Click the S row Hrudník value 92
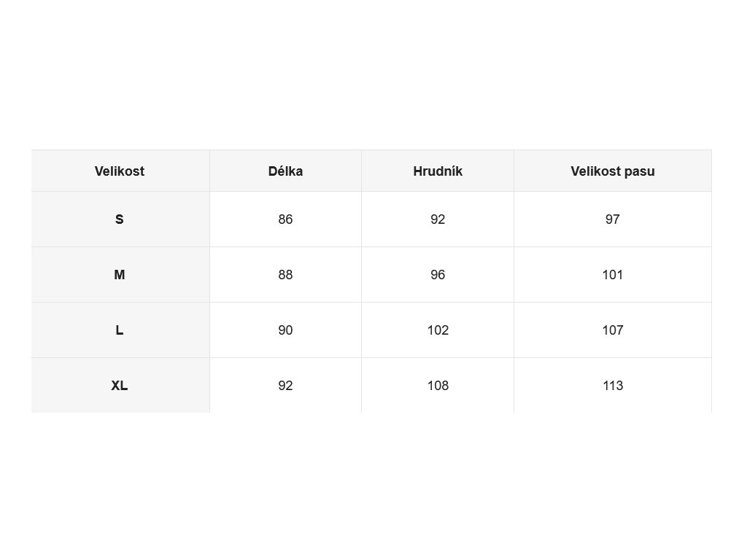747x560 pixels. [x=438, y=219]
